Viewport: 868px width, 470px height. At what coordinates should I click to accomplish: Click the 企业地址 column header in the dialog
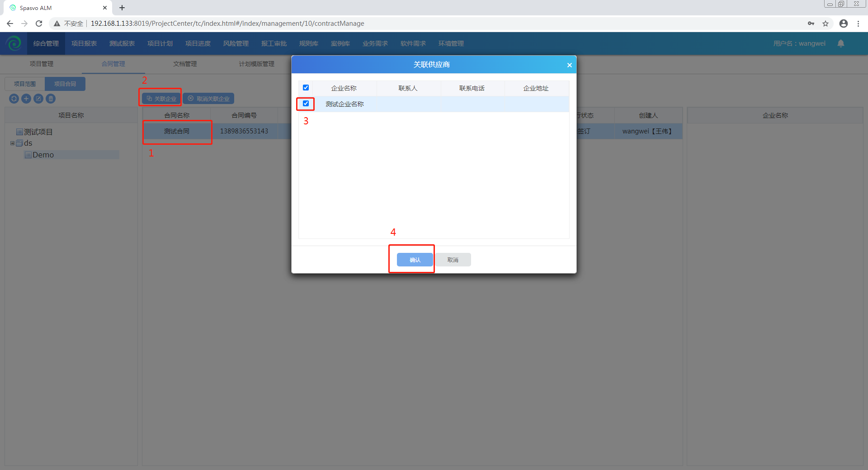click(536, 88)
